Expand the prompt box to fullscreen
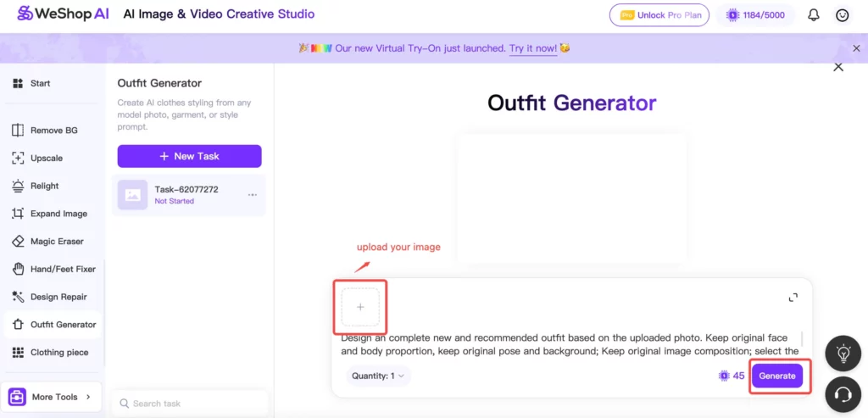This screenshot has height=418, width=868. [793, 298]
